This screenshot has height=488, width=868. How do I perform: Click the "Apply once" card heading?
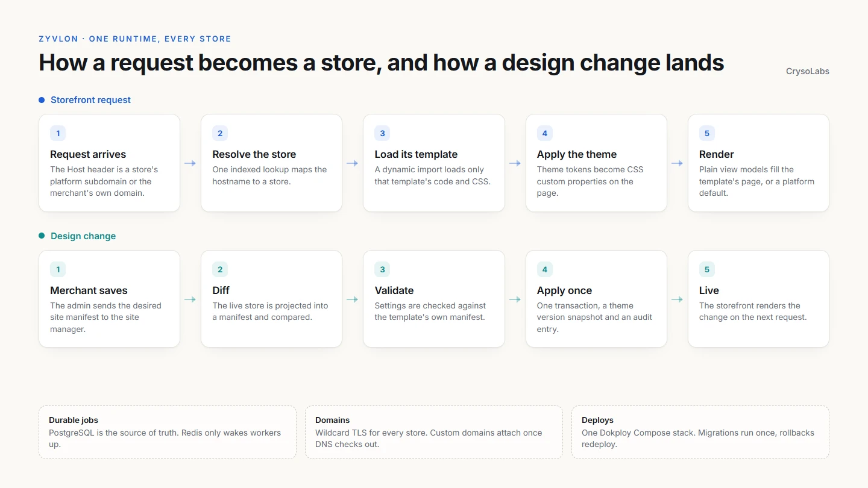click(x=564, y=290)
